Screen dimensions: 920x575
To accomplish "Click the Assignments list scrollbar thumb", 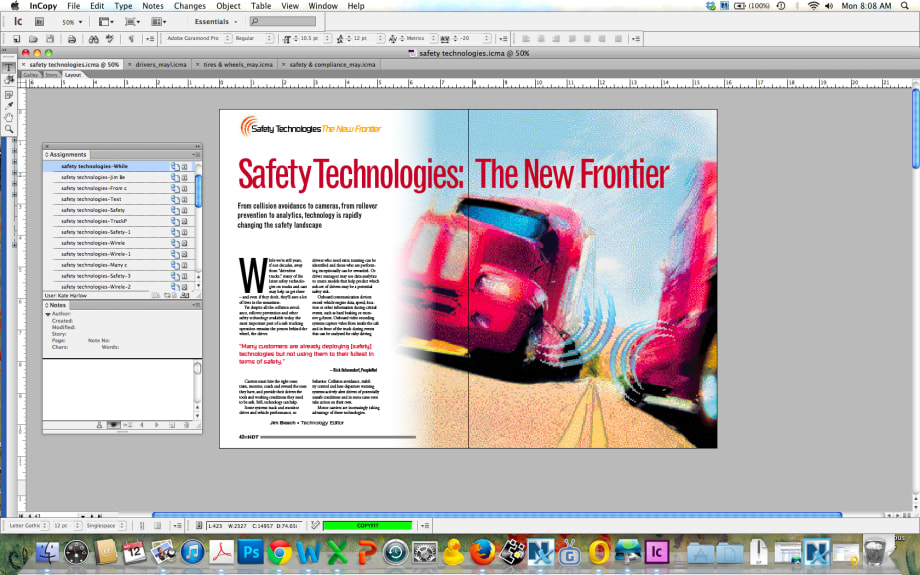I will [x=198, y=190].
